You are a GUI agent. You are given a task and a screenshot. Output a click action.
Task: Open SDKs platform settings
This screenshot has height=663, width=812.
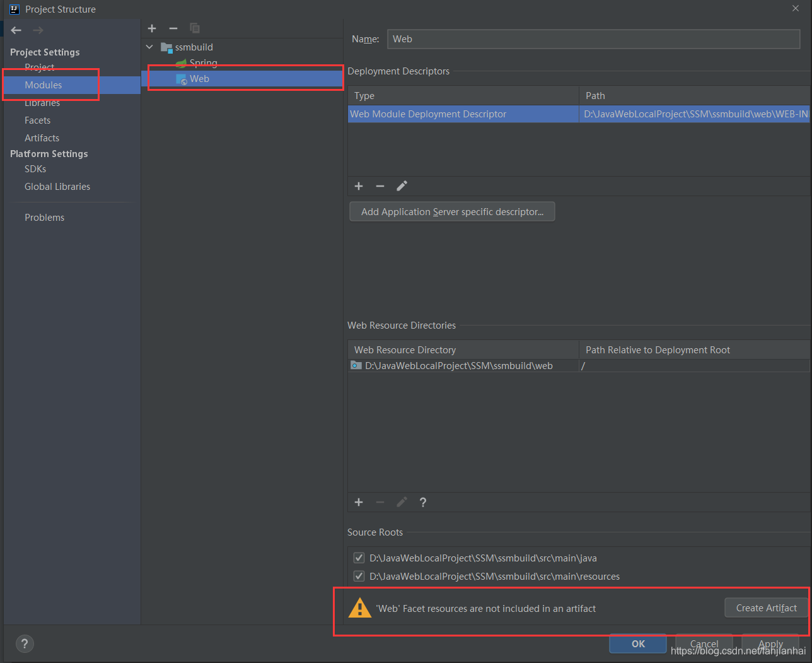35,169
